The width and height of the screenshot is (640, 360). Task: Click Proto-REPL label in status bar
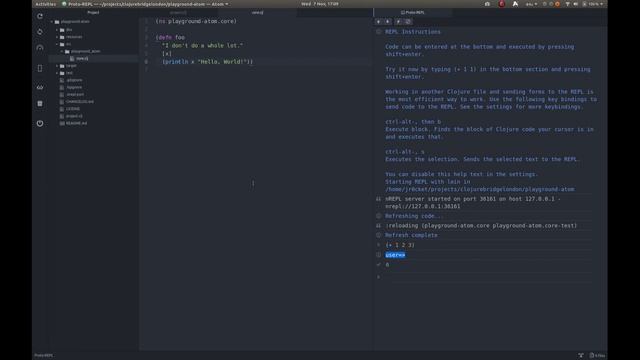pyautogui.click(x=44, y=356)
